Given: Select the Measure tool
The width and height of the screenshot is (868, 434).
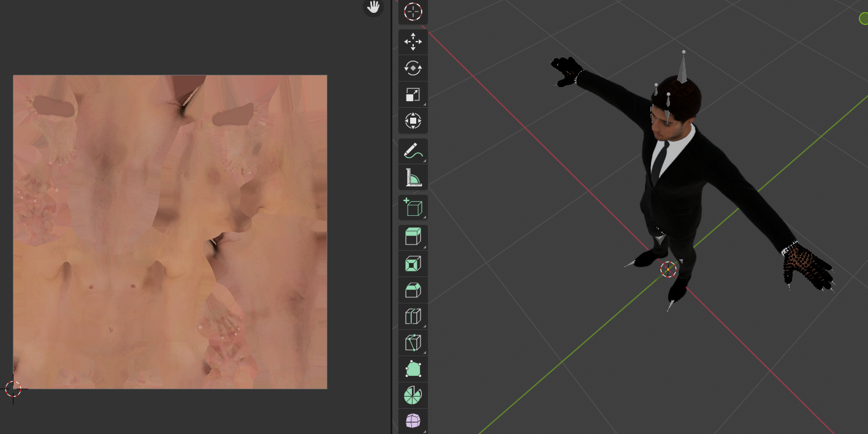Looking at the screenshot, I should click(x=413, y=177).
